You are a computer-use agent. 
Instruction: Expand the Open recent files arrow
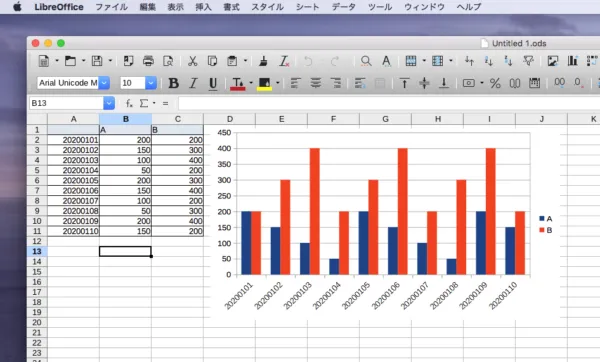click(83, 61)
